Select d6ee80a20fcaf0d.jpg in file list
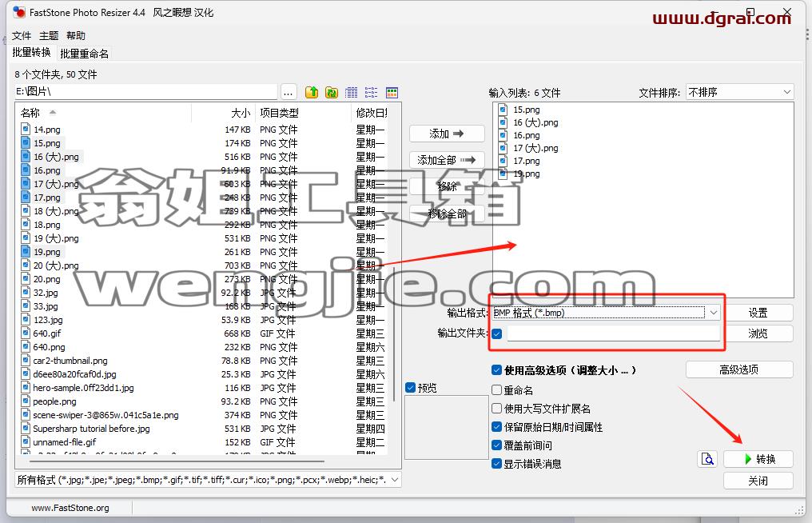The height and width of the screenshot is (523, 812). [74, 373]
